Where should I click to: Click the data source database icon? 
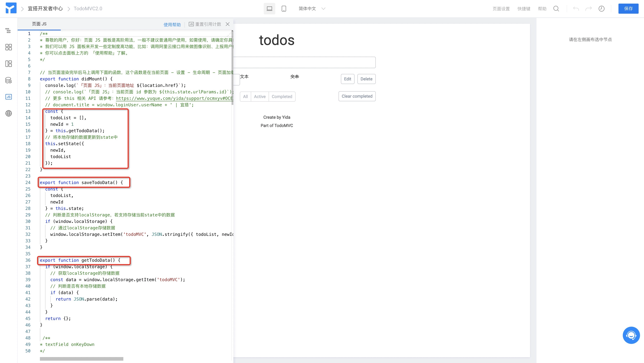click(x=8, y=80)
